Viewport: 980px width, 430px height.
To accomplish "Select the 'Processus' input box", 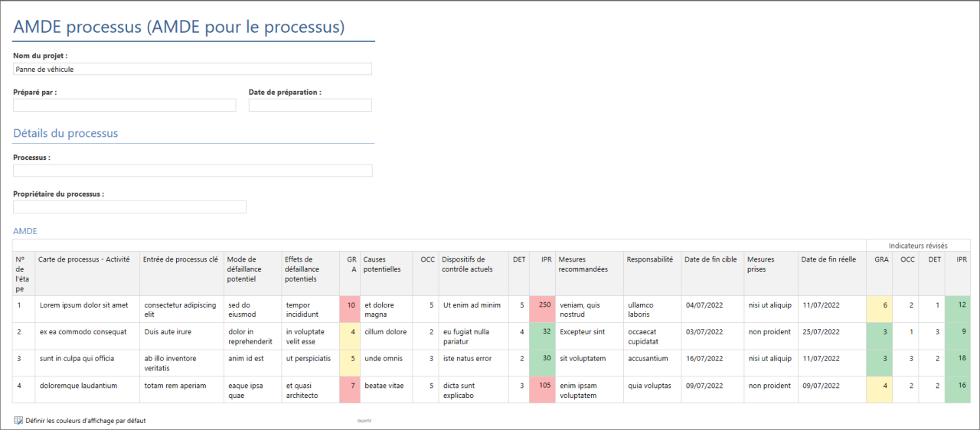I will pos(192,171).
